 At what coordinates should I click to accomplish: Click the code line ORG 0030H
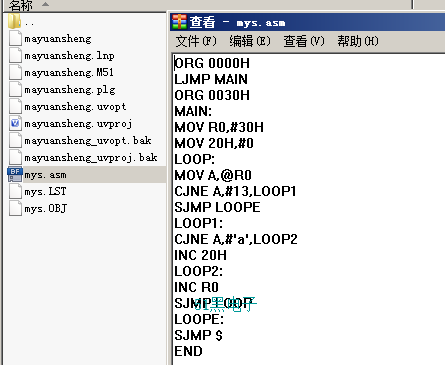(x=212, y=95)
